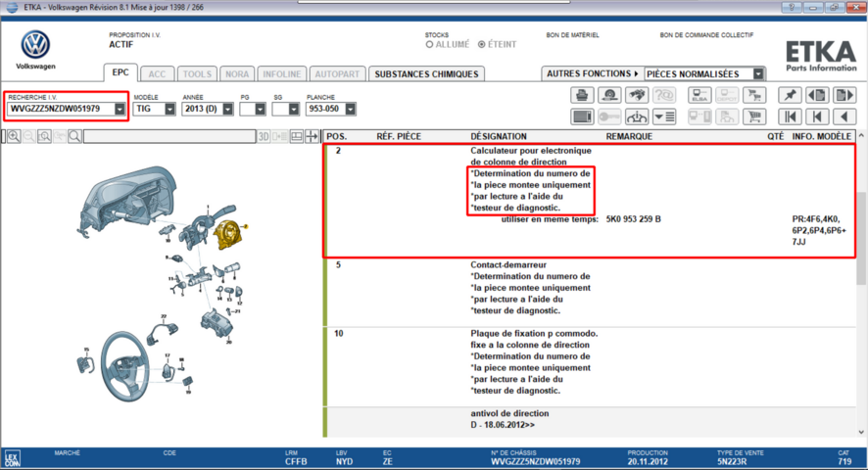Click the parts list scroll down arrow
This screenshot has width=868, height=470.
tap(861, 433)
